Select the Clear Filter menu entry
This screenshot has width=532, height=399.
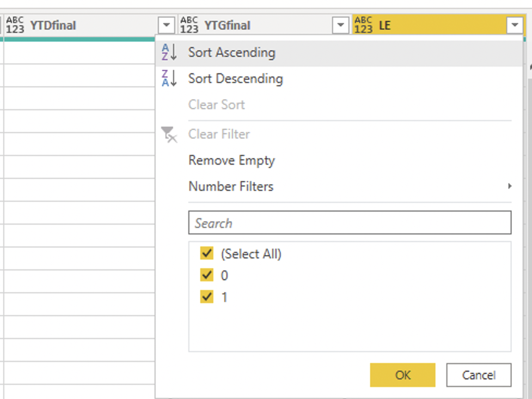tap(339, 134)
